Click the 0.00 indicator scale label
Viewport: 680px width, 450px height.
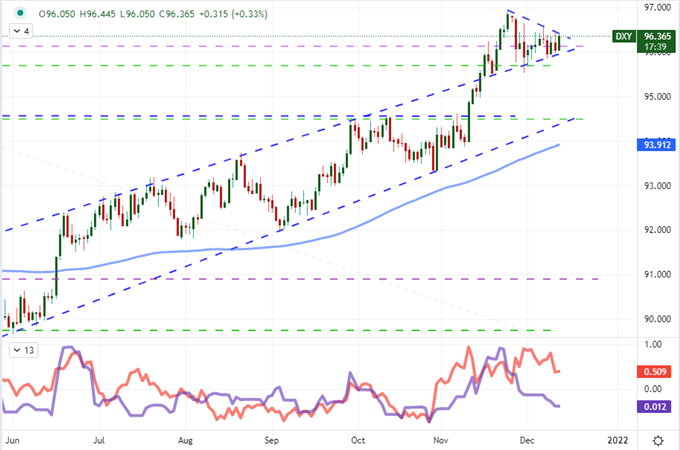point(653,389)
